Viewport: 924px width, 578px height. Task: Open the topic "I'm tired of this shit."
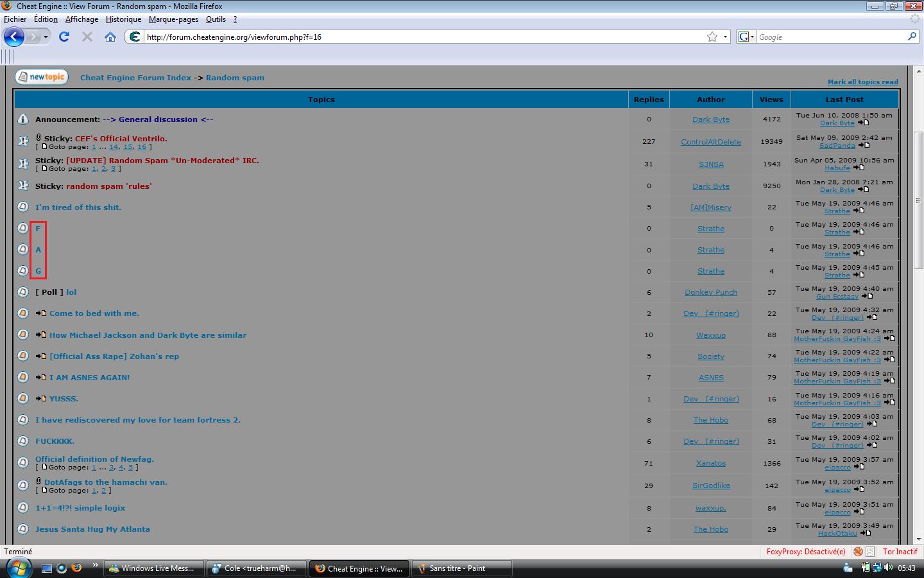coord(78,207)
